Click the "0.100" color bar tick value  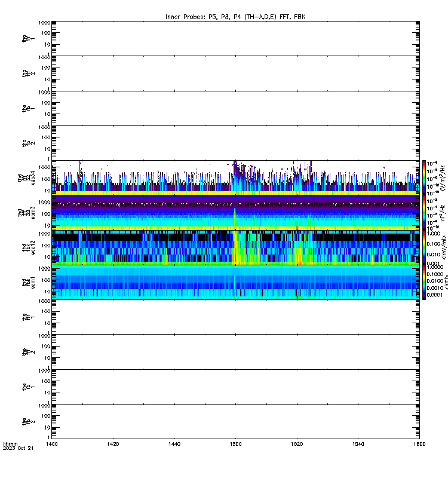point(434,244)
